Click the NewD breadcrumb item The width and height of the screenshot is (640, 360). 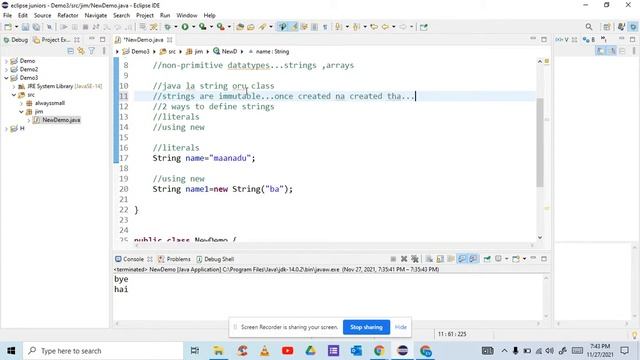pos(225,51)
